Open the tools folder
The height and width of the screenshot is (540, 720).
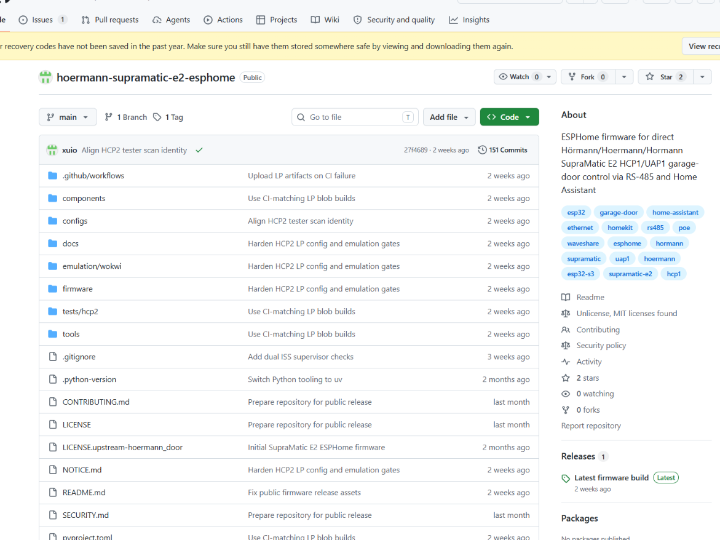tap(71, 334)
